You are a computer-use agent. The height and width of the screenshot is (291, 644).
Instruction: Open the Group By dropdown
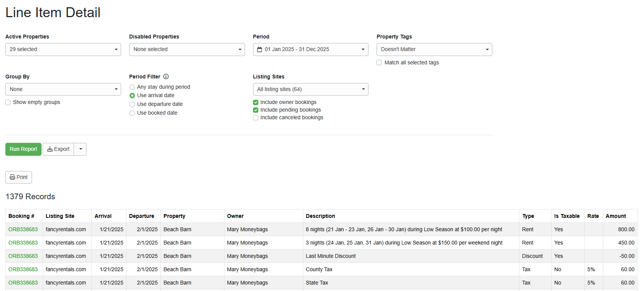coord(63,89)
